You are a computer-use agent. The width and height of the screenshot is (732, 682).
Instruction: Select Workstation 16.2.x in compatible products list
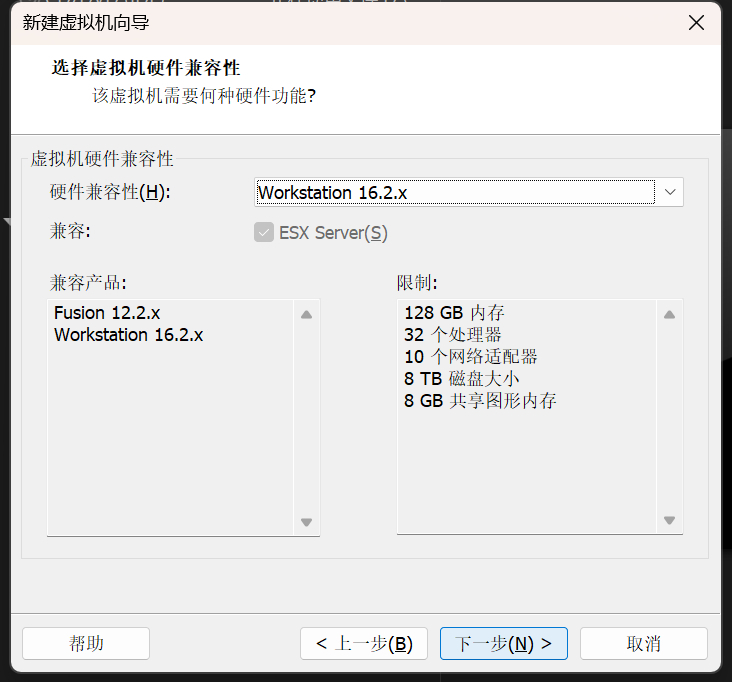(128, 335)
